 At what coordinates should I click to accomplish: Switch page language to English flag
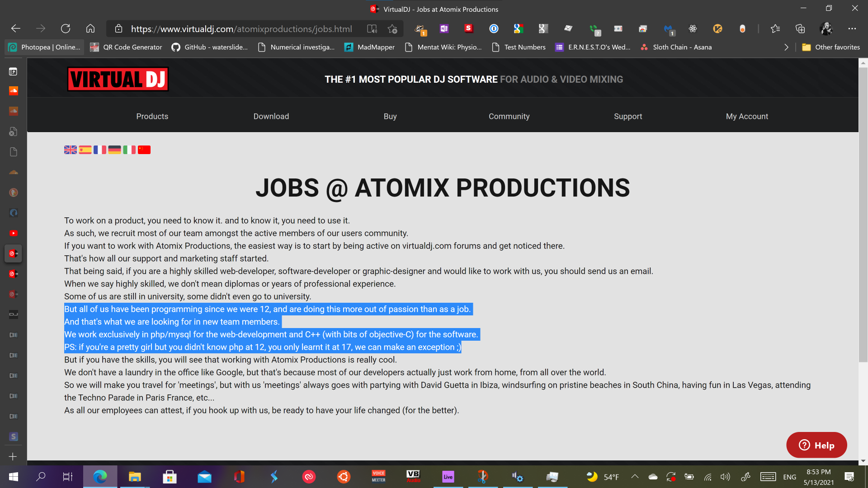[71, 150]
